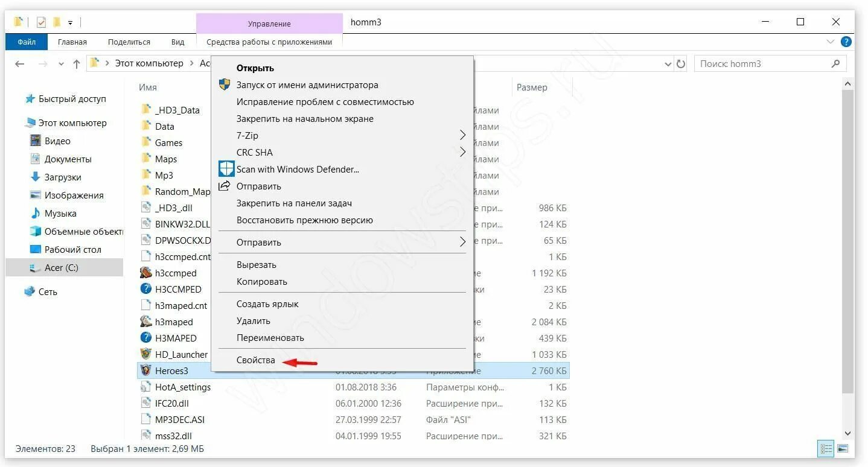Expand the 7-Zip submenu
868x467 pixels.
342,136
